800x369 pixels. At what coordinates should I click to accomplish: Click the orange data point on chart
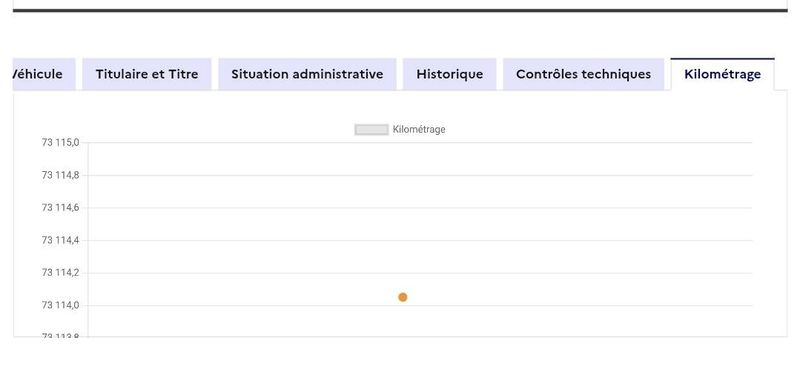coord(403,297)
